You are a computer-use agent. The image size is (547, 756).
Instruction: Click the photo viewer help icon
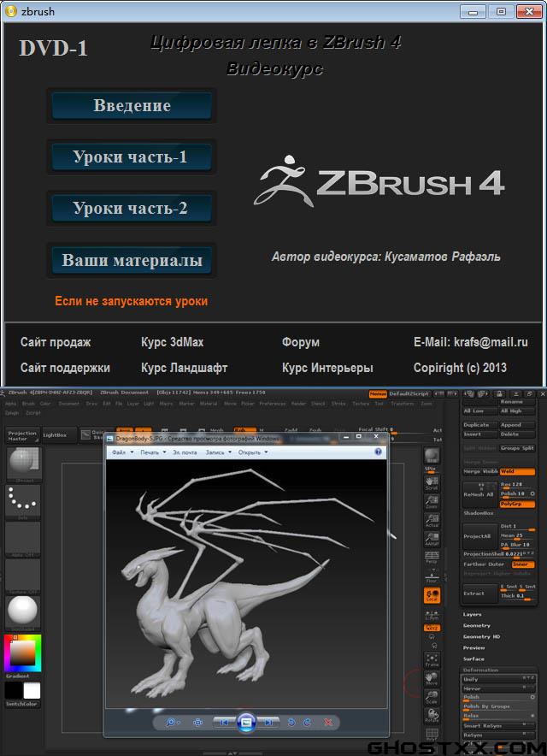pos(379,452)
